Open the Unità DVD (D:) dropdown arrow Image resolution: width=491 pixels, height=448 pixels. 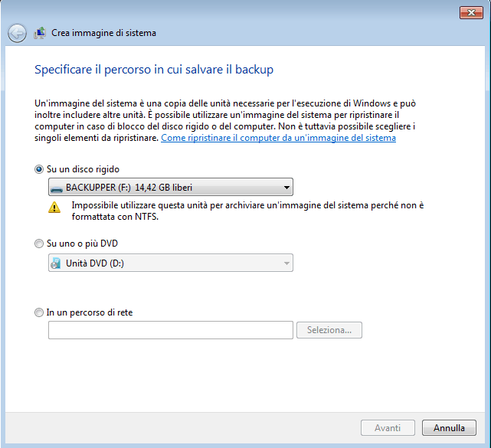tap(286, 263)
